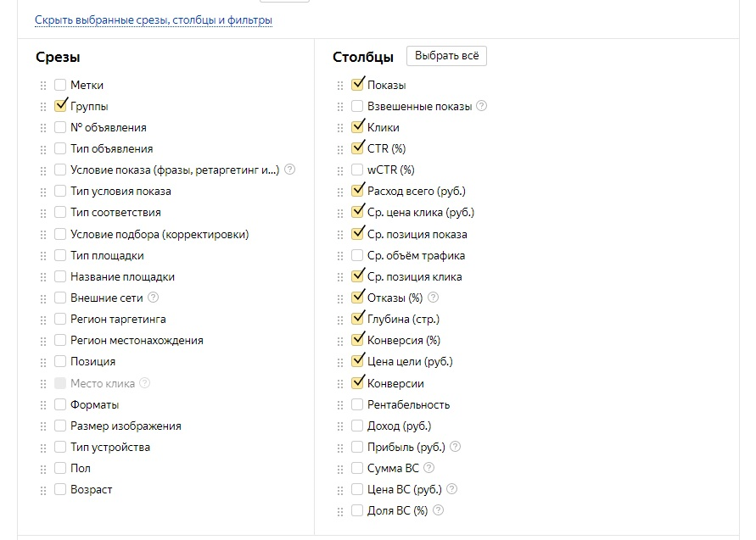Click the question icon next to Отказы (%)
Viewport: 756px width, 540px height.
click(434, 298)
